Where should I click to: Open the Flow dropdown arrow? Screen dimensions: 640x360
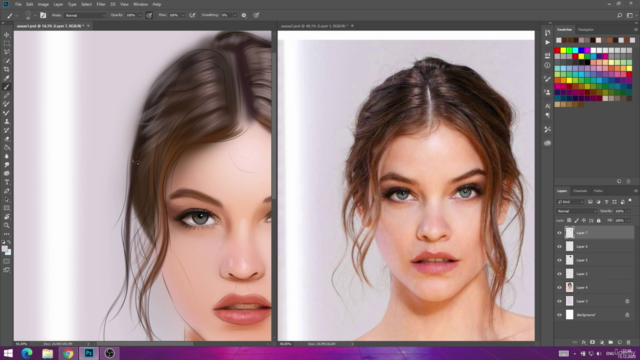click(x=182, y=15)
